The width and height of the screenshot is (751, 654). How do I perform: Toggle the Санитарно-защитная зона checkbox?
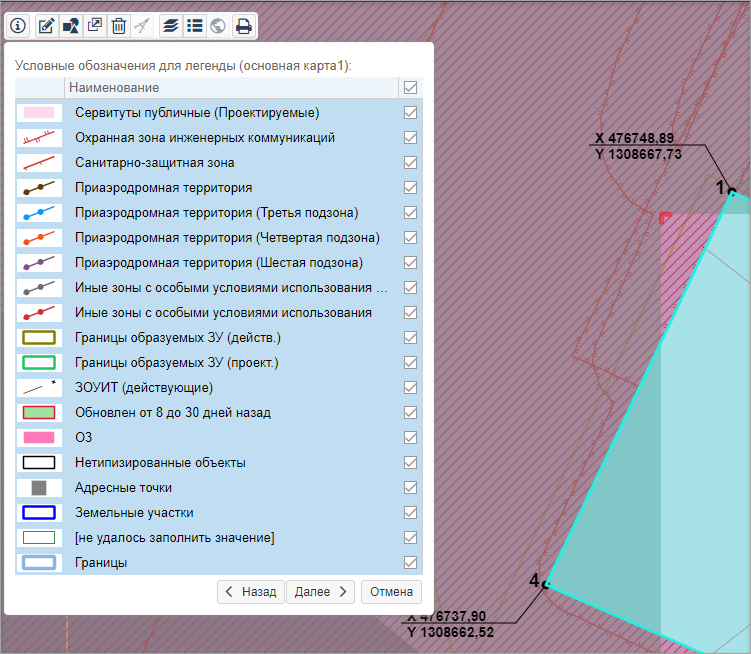click(x=410, y=162)
